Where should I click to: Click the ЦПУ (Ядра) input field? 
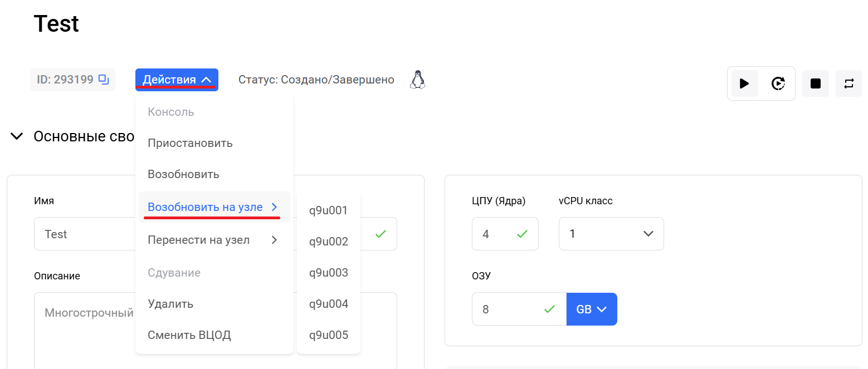pyautogui.click(x=505, y=234)
